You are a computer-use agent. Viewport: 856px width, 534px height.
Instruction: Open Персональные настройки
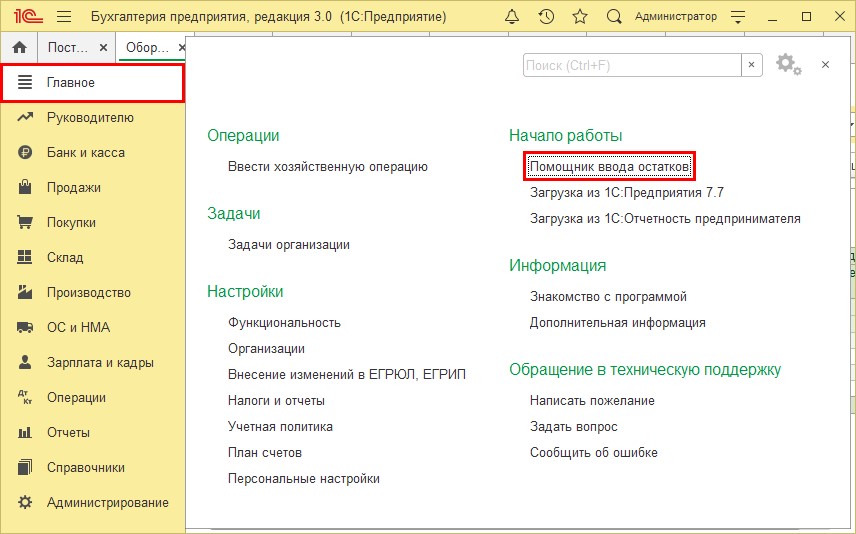(304, 478)
